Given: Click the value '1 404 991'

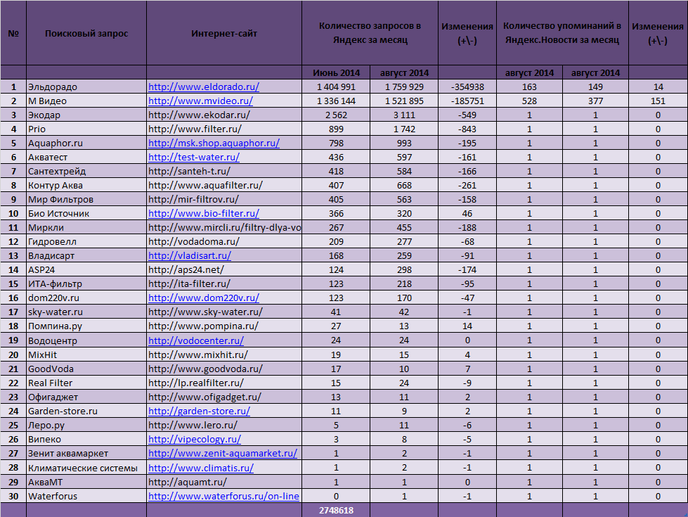Looking at the screenshot, I should click(x=336, y=87).
